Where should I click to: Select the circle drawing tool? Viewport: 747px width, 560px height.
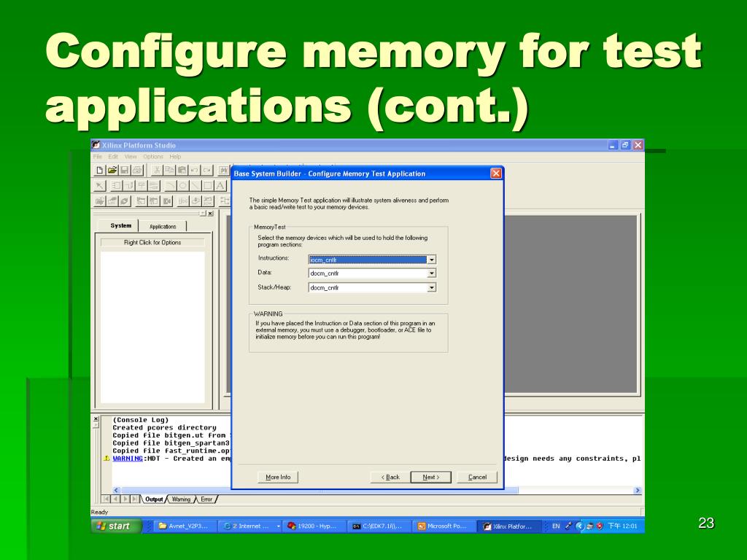(182, 186)
